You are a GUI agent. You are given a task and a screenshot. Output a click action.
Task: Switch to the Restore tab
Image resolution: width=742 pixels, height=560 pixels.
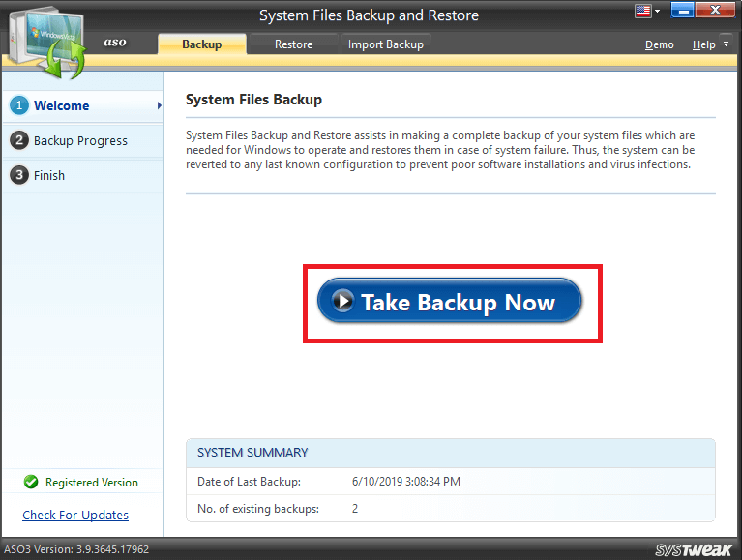293,44
